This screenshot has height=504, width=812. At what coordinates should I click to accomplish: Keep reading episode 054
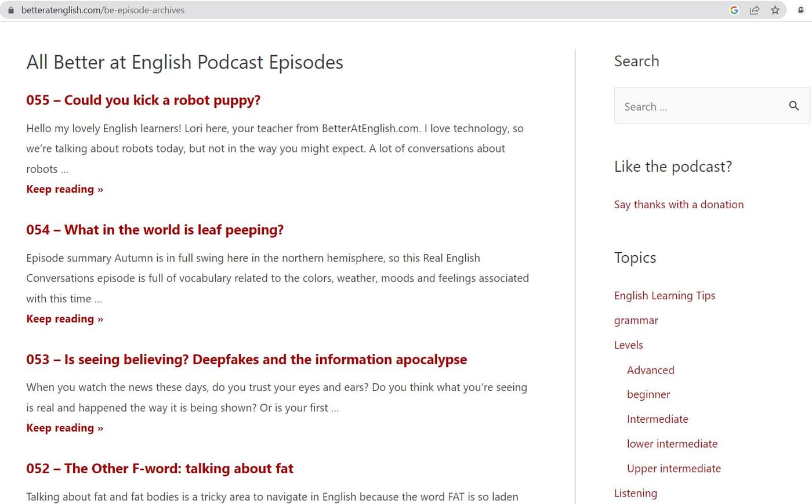point(64,319)
